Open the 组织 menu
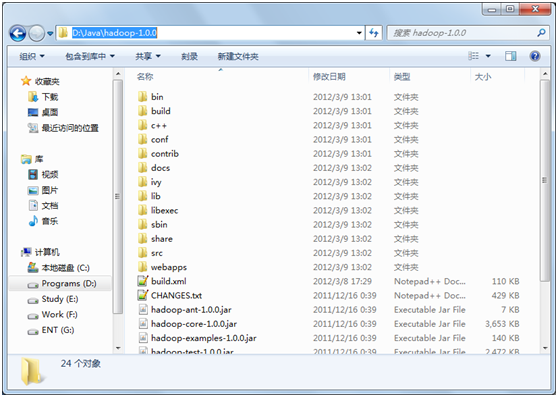The width and height of the screenshot is (558, 397). point(32,56)
